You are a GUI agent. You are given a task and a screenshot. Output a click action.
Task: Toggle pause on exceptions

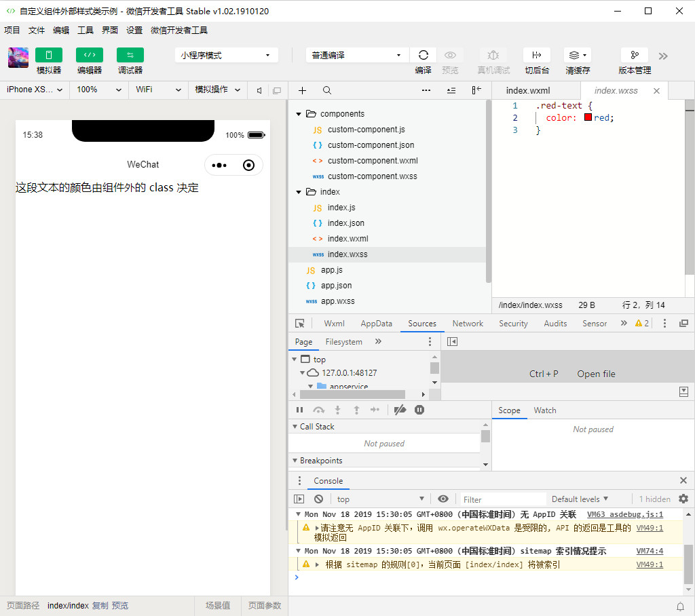(x=419, y=410)
